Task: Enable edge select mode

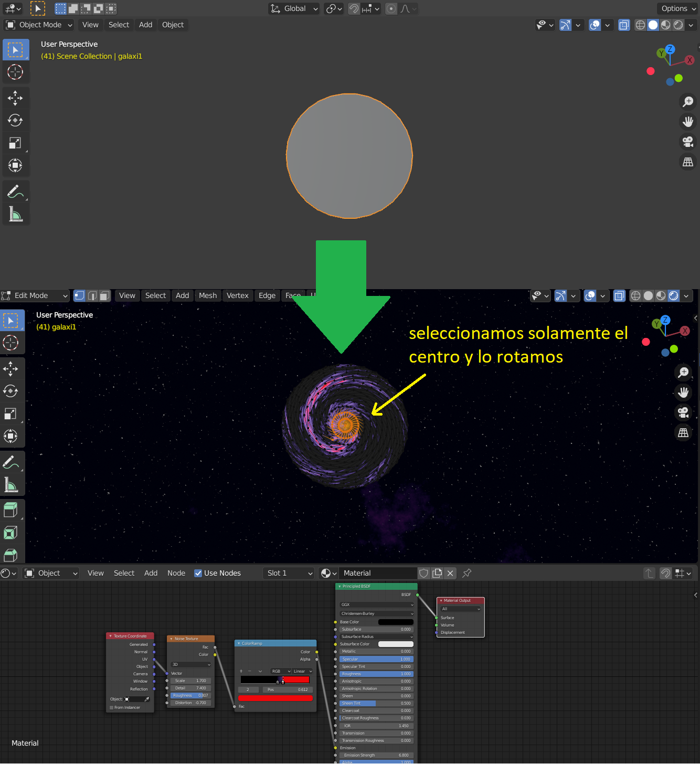Action: pyautogui.click(x=92, y=295)
